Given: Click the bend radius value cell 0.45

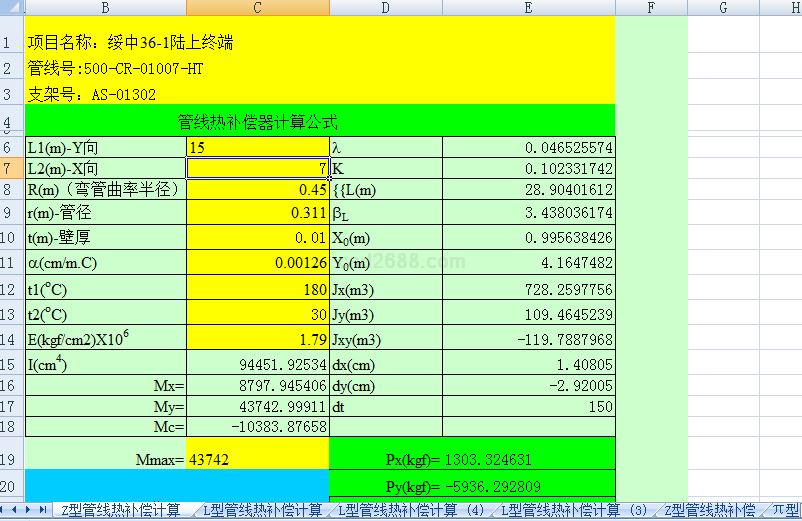Looking at the screenshot, I should (x=257, y=189).
